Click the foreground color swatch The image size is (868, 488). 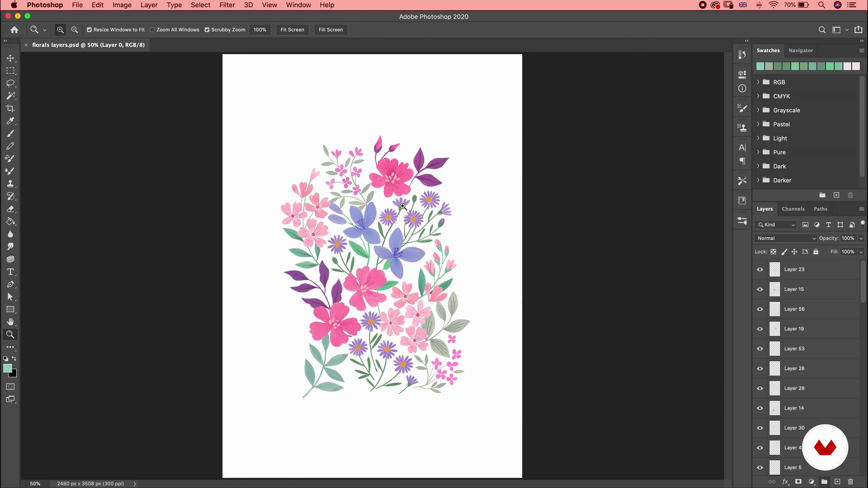coord(7,368)
